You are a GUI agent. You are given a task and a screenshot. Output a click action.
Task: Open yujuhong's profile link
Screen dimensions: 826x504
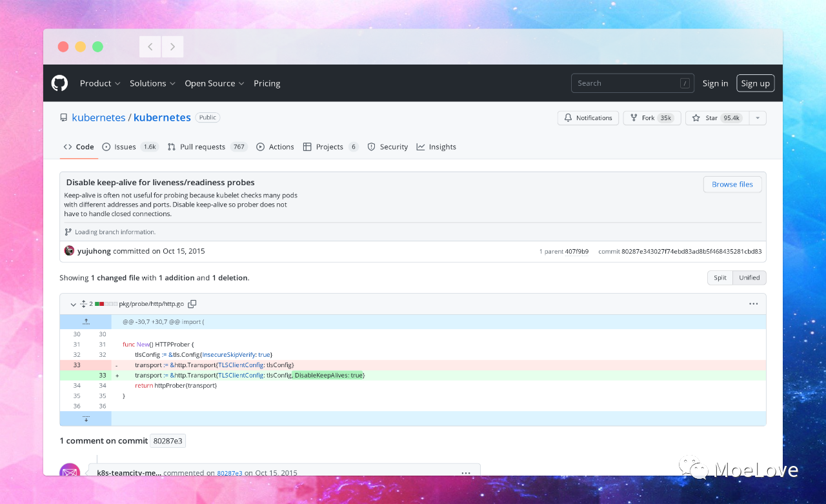94,251
